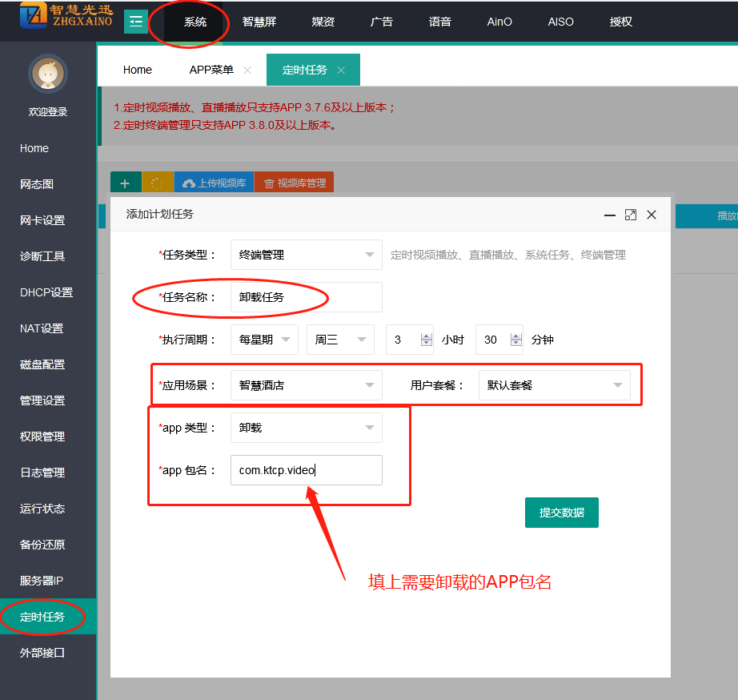The width and height of the screenshot is (738, 700).
Task: Click the yellow refresh icon button
Action: (158, 183)
